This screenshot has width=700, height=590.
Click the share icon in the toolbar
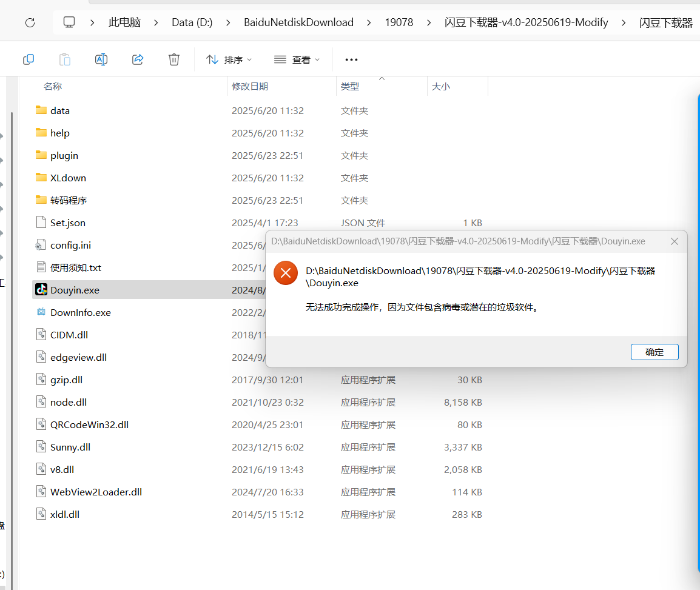[x=138, y=59]
